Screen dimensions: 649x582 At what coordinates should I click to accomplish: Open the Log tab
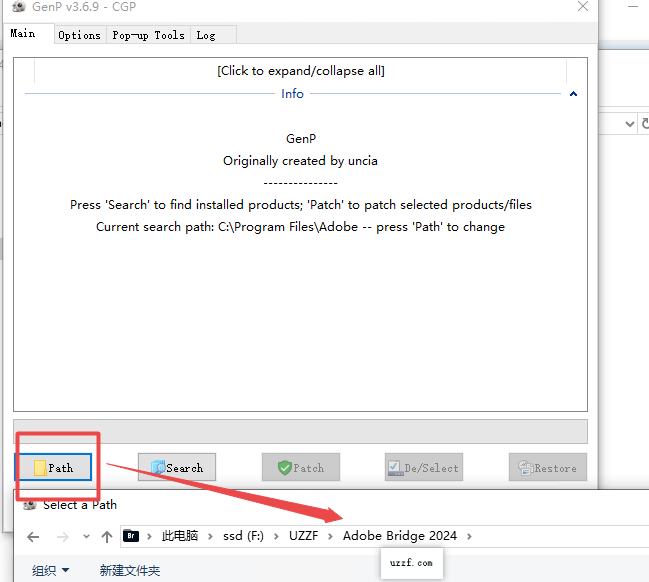(206, 35)
